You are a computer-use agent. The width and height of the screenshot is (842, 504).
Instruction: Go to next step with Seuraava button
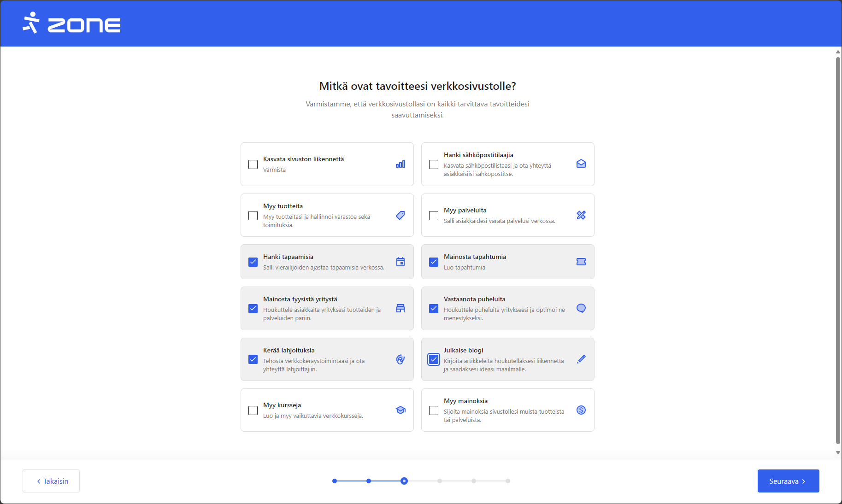pos(788,481)
